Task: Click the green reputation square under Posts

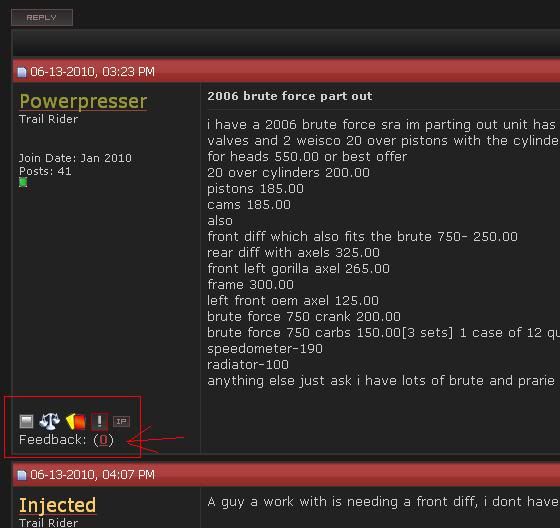Action: click(23, 183)
